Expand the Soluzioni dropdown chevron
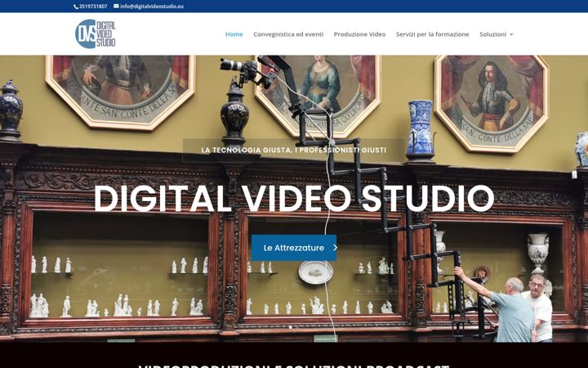 tap(511, 34)
